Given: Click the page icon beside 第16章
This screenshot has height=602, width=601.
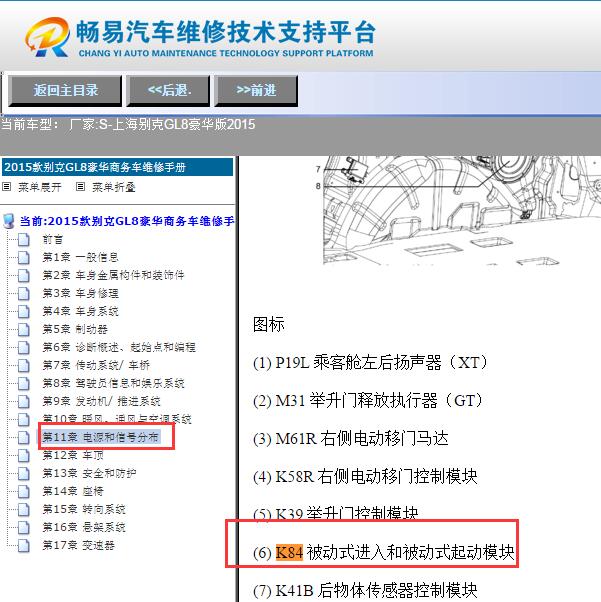Looking at the screenshot, I should (x=24, y=527).
